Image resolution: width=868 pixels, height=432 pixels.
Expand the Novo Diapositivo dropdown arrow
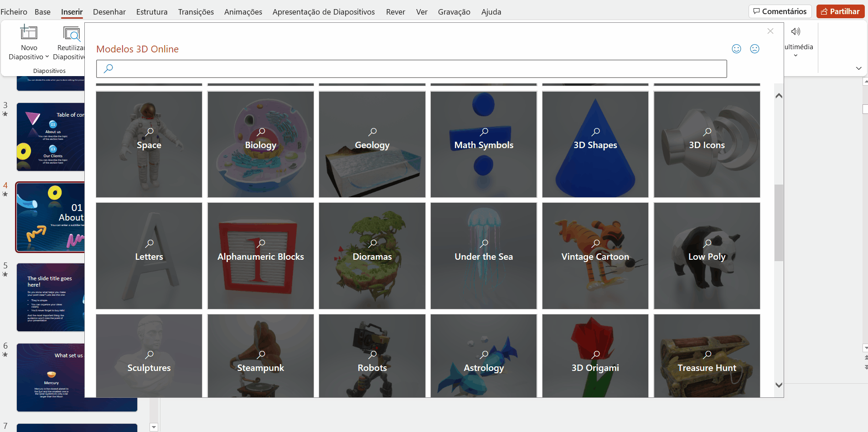(x=47, y=57)
